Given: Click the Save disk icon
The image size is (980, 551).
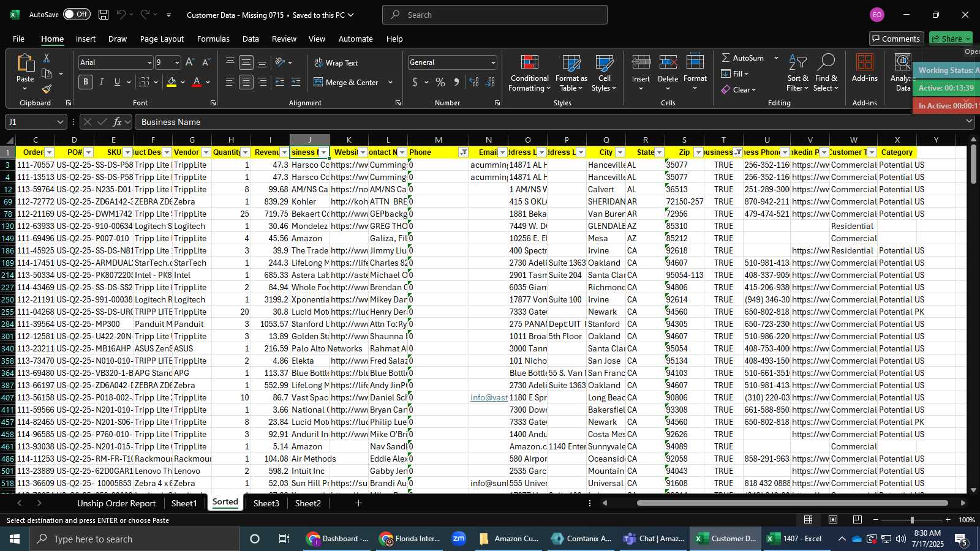Looking at the screenshot, I should click(x=104, y=15).
